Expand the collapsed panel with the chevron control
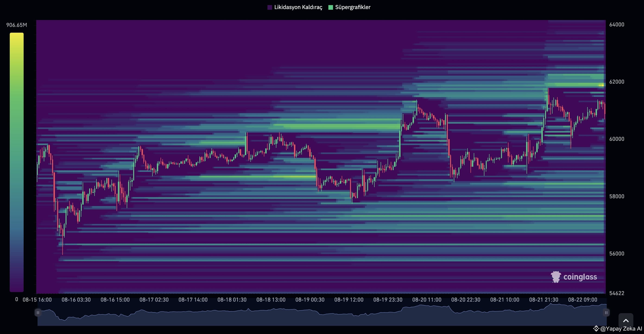 tap(626, 321)
